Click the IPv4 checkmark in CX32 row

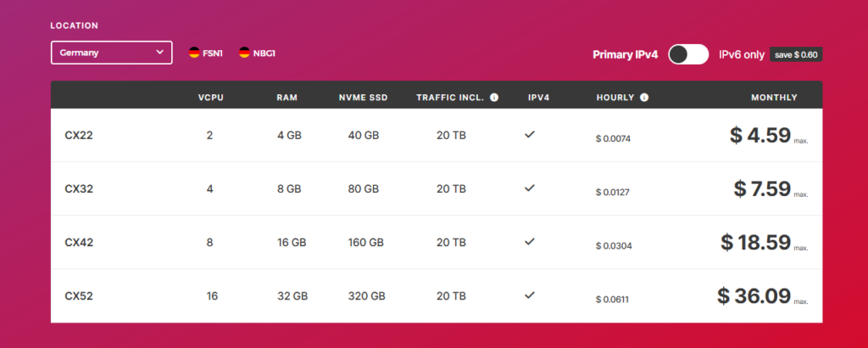point(530,188)
